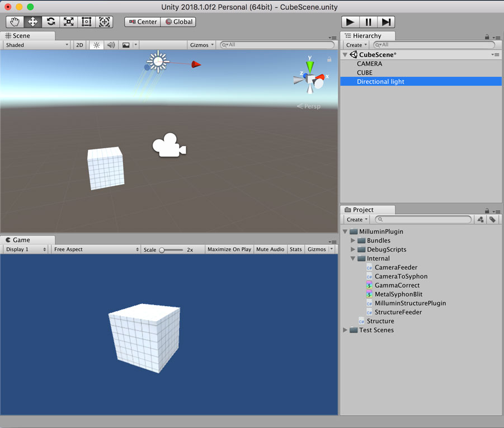Toggle scene audio speaker icon
Screen dimensions: 504x428
(x=111, y=45)
